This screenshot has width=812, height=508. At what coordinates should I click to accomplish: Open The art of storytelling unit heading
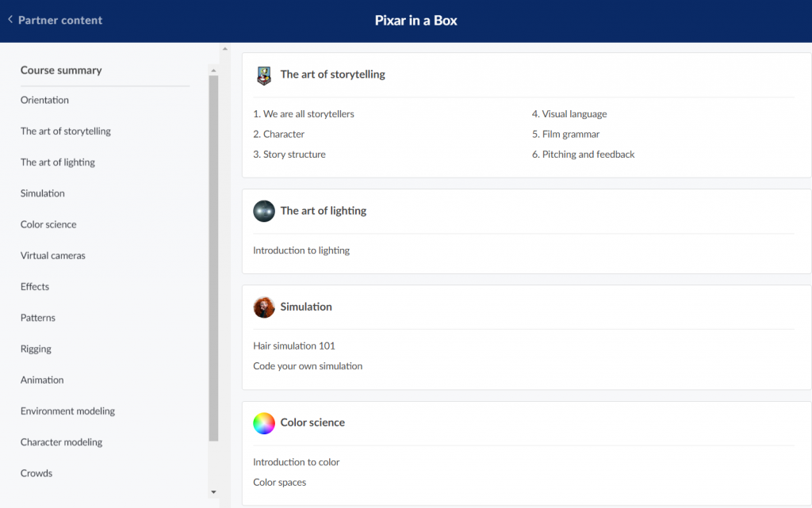332,74
